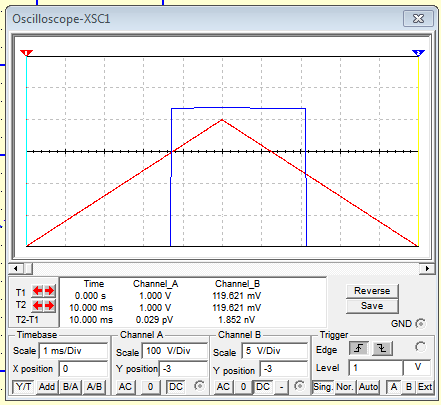Toggle the GND radio button
The height and width of the screenshot is (405, 441).
click(421, 323)
